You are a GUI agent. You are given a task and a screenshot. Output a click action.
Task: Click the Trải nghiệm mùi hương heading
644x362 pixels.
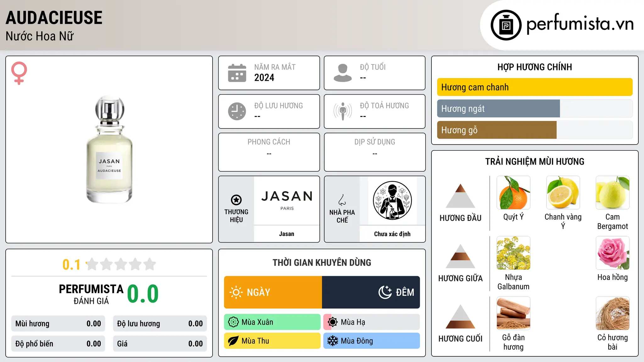click(x=535, y=162)
